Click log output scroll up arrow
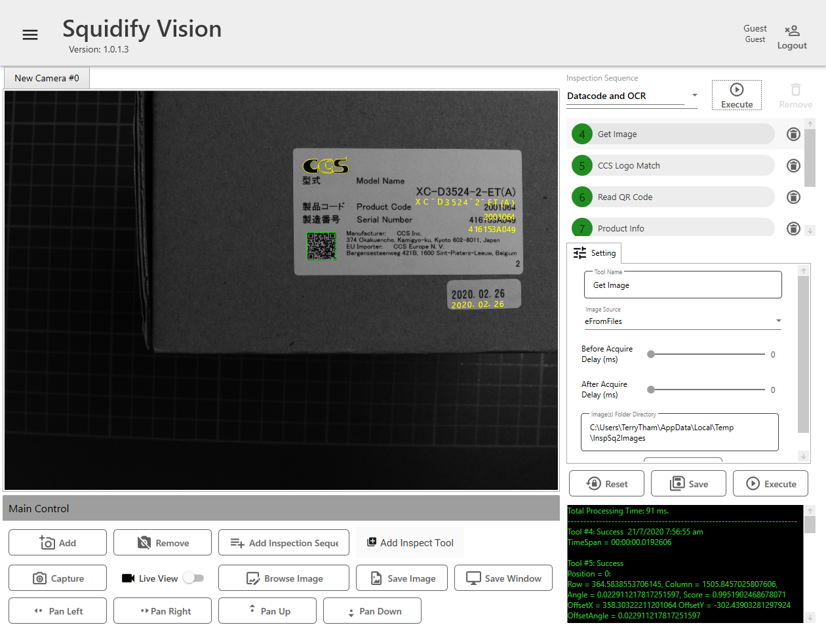The height and width of the screenshot is (644, 826). [x=810, y=510]
